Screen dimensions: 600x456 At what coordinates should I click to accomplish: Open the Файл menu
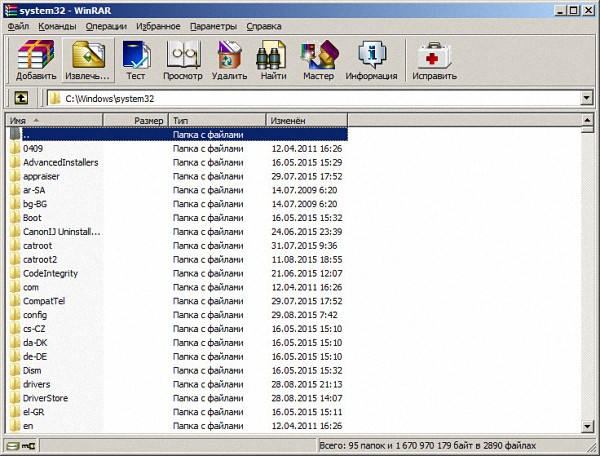click(x=19, y=25)
